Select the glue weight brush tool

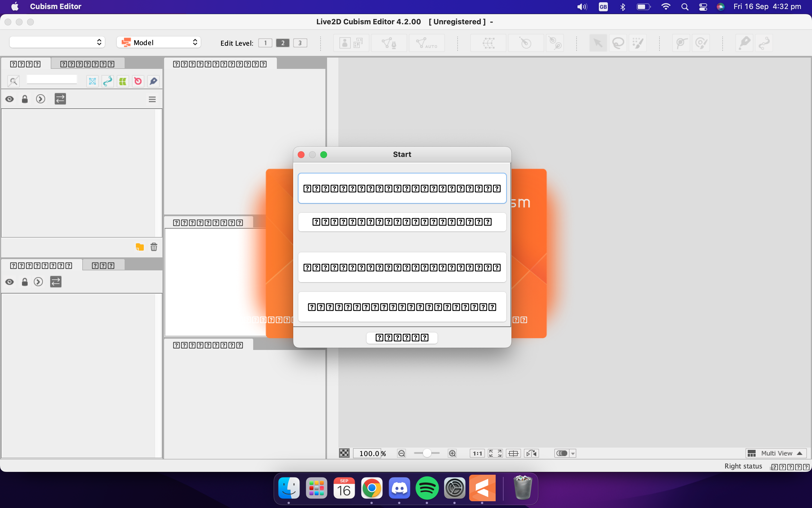[x=701, y=43]
